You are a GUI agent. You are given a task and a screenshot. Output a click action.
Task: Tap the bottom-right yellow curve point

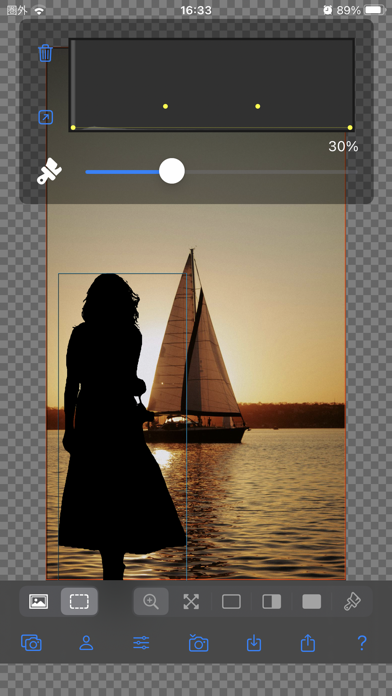350,127
